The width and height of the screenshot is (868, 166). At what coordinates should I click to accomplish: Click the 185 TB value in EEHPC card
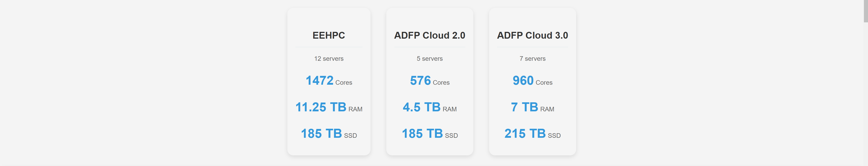click(x=321, y=134)
